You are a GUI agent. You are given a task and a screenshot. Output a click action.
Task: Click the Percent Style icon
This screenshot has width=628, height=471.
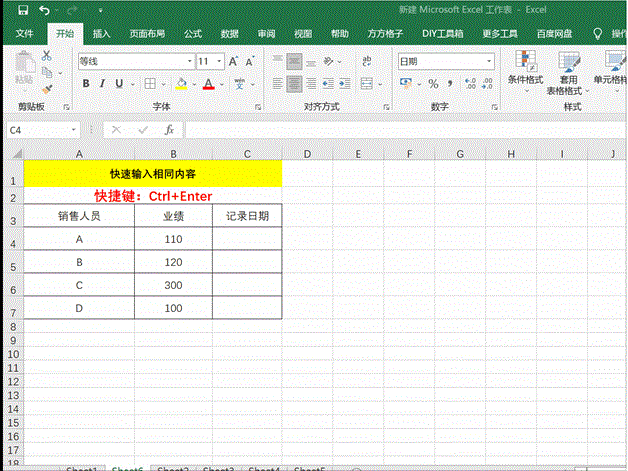433,84
